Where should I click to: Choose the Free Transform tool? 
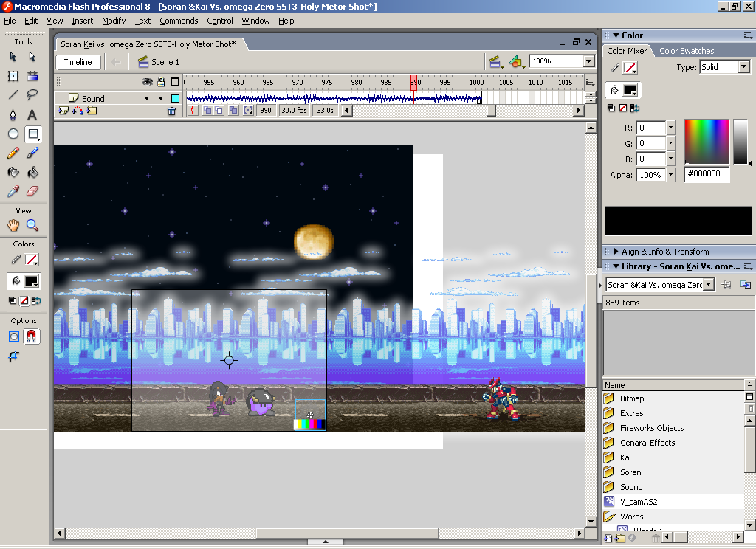(x=13, y=76)
